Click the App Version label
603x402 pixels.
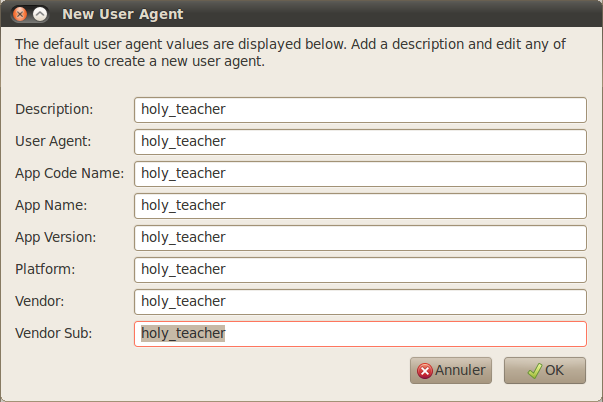tap(55, 237)
